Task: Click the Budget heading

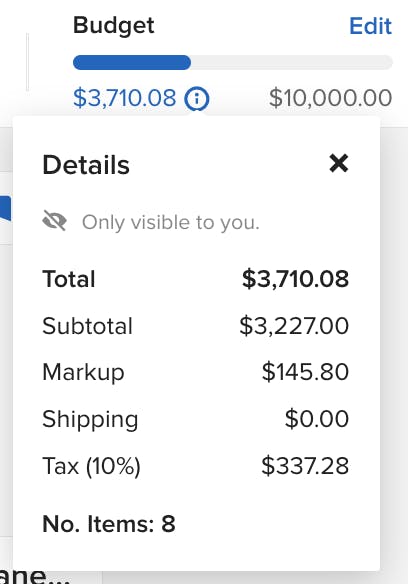Action: click(x=114, y=26)
